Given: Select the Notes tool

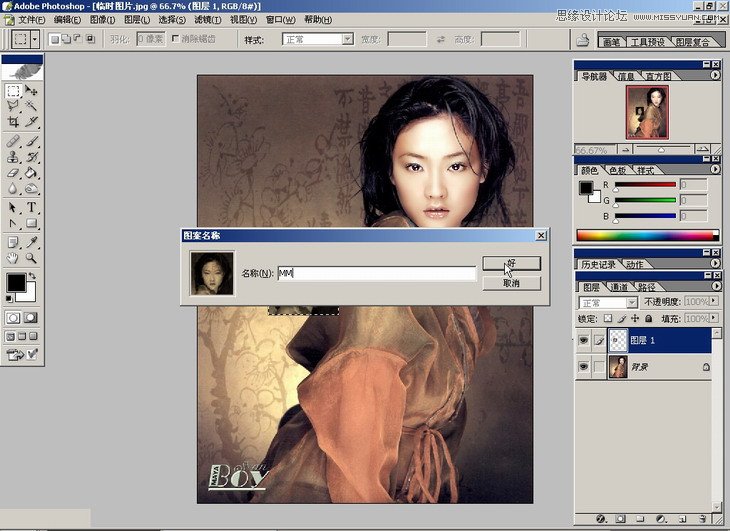Looking at the screenshot, I should pos(13,242).
